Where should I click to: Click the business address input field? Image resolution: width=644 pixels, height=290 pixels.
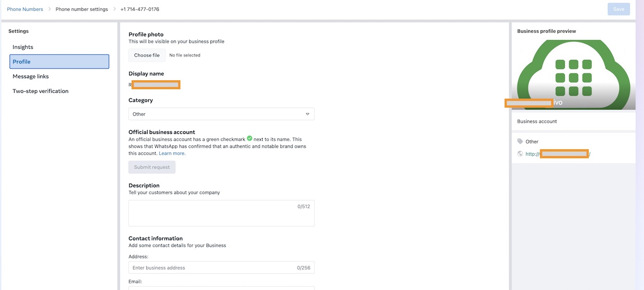(221, 268)
